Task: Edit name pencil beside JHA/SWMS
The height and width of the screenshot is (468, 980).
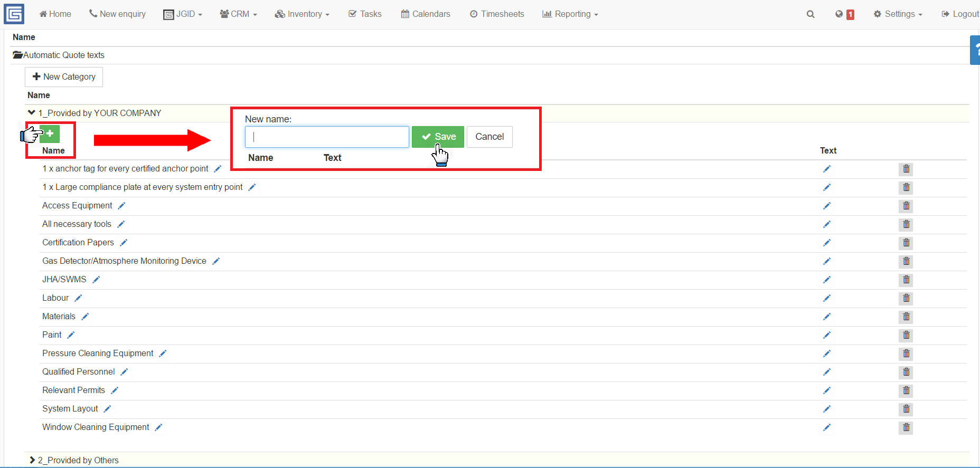Action: coord(96,280)
